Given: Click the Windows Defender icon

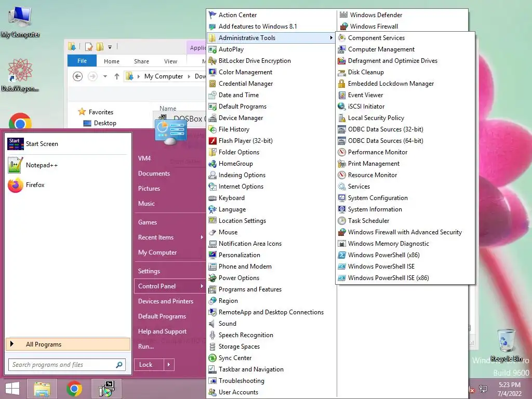Looking at the screenshot, I should (344, 15).
